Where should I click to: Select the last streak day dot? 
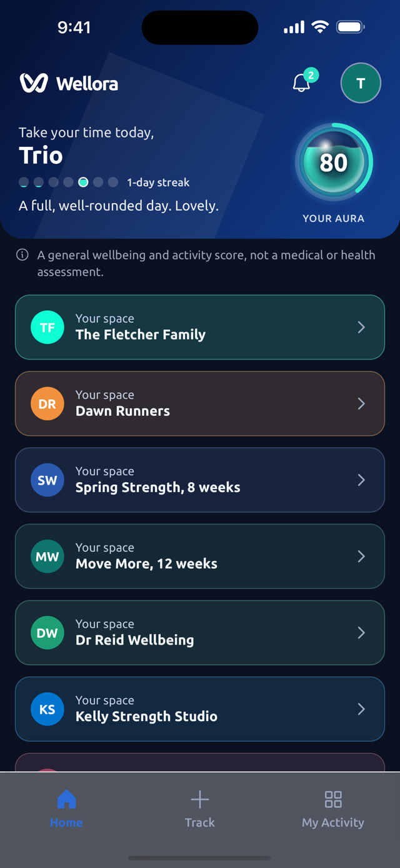pos(113,183)
